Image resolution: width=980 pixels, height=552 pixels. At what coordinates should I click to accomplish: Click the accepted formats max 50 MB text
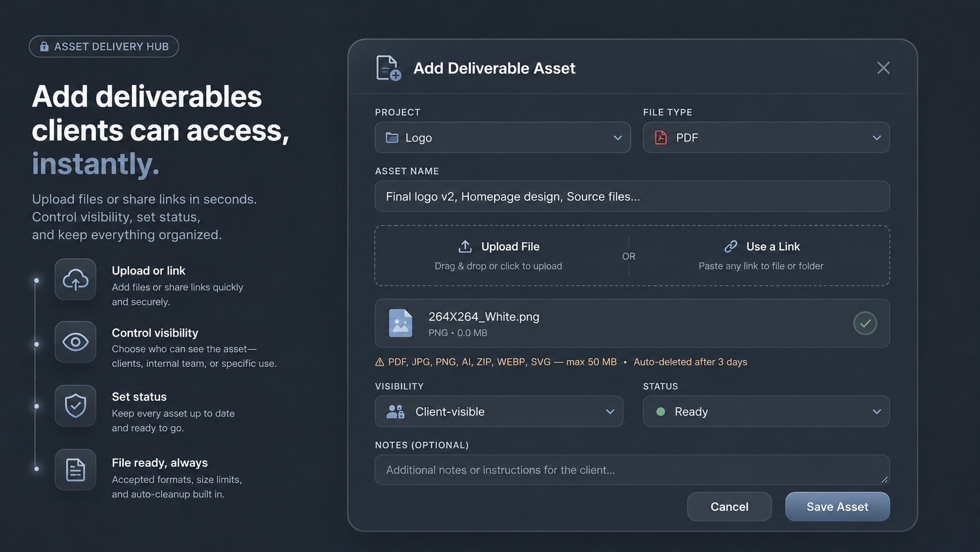502,362
